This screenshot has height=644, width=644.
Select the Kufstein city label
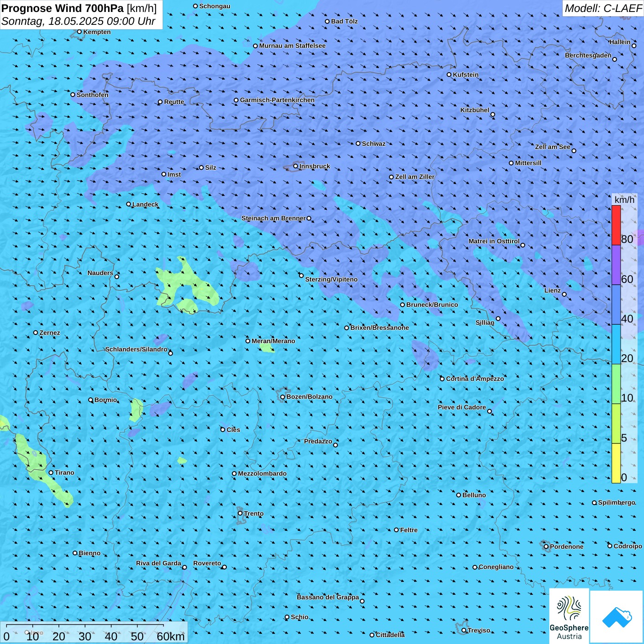pos(466,75)
